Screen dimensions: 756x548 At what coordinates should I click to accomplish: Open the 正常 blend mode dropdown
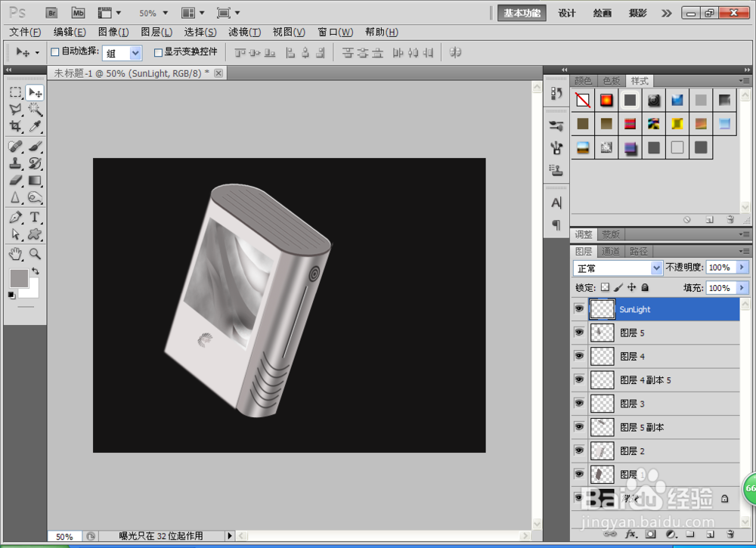click(x=656, y=268)
